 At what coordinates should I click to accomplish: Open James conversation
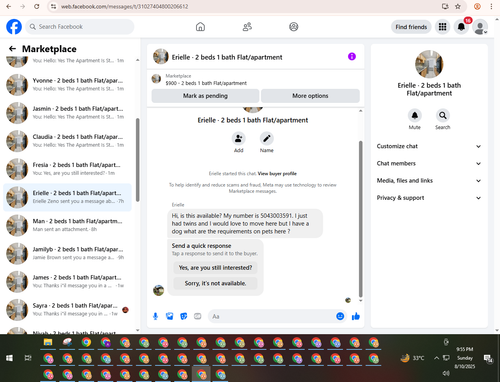67,282
